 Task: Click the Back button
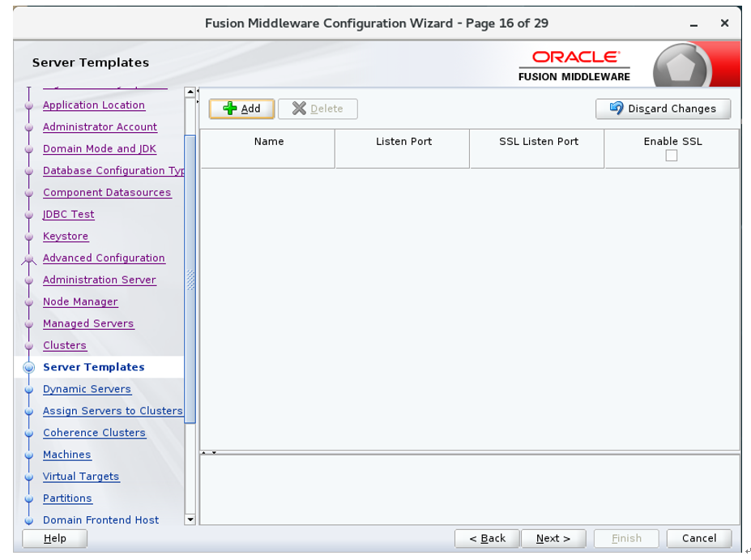(x=487, y=538)
